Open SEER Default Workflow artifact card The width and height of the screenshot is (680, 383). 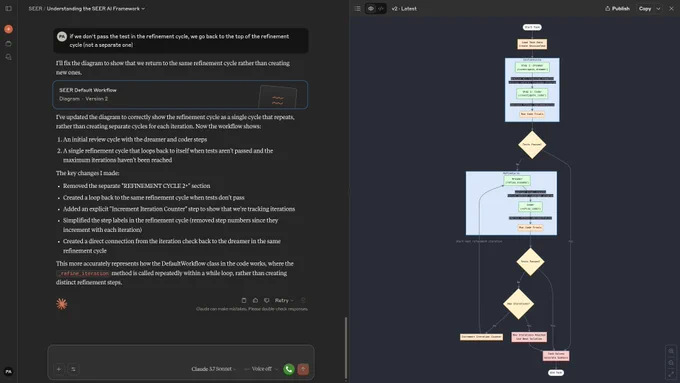click(x=180, y=95)
